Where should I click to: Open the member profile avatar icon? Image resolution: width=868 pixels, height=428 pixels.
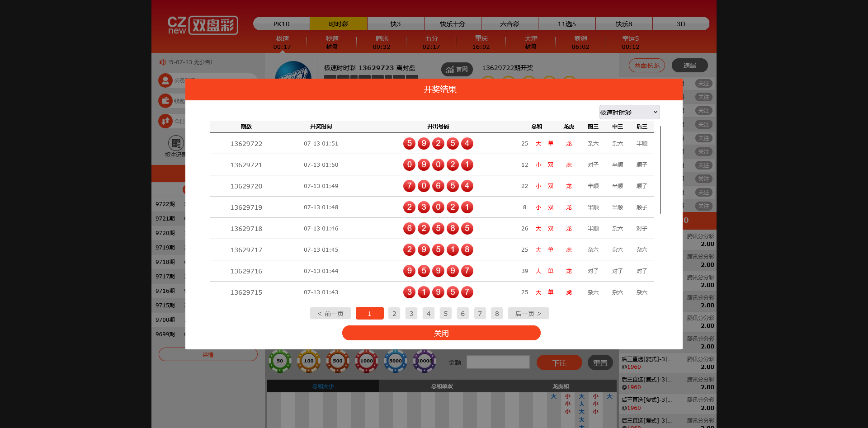[x=165, y=80]
